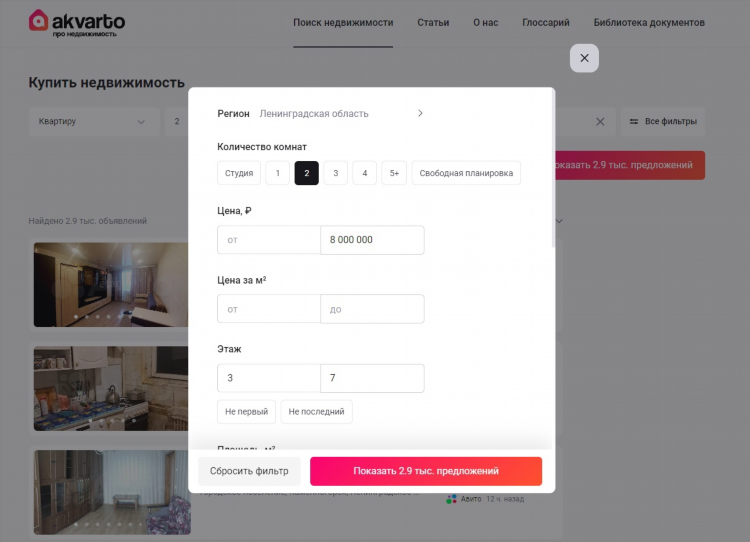Close the filter dialog with X button
The width and height of the screenshot is (750, 542).
coord(584,58)
